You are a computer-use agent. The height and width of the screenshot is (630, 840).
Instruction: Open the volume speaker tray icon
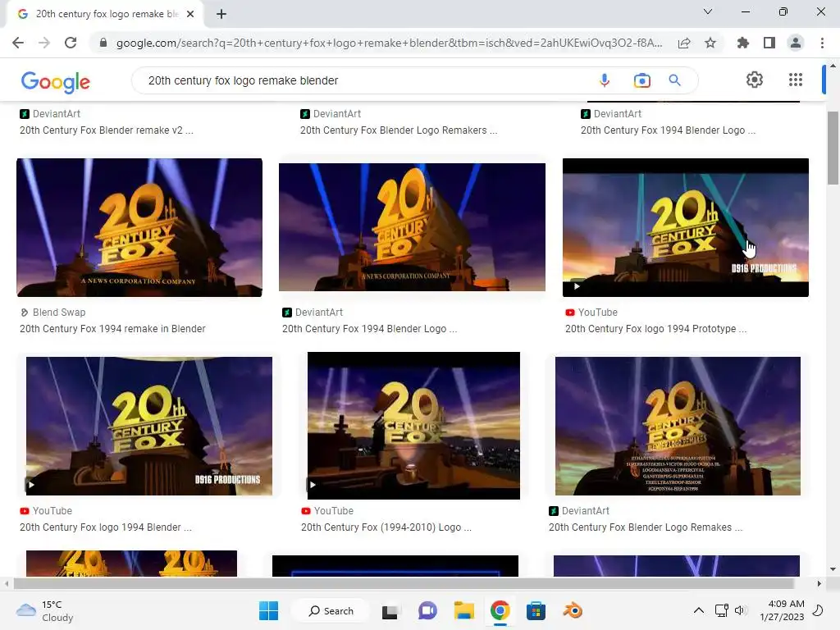coord(740,610)
